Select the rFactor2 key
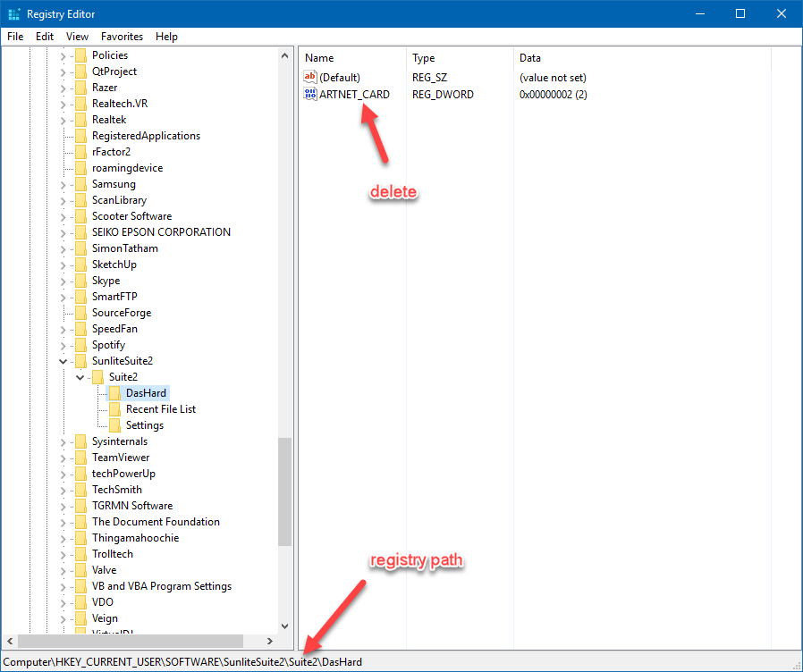 111,152
